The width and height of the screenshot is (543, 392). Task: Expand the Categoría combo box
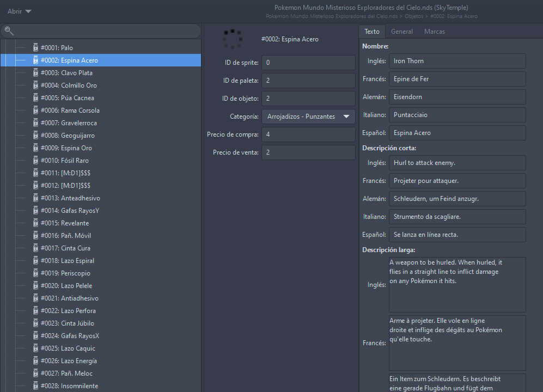click(x=308, y=117)
